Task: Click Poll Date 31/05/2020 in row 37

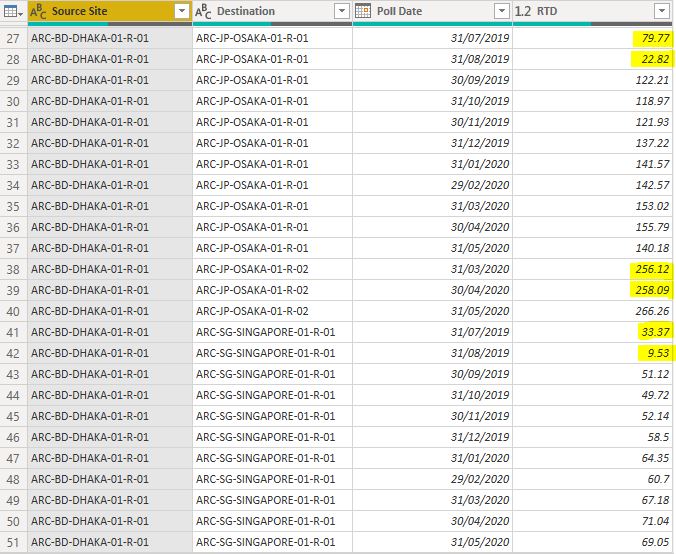Action: coord(480,248)
